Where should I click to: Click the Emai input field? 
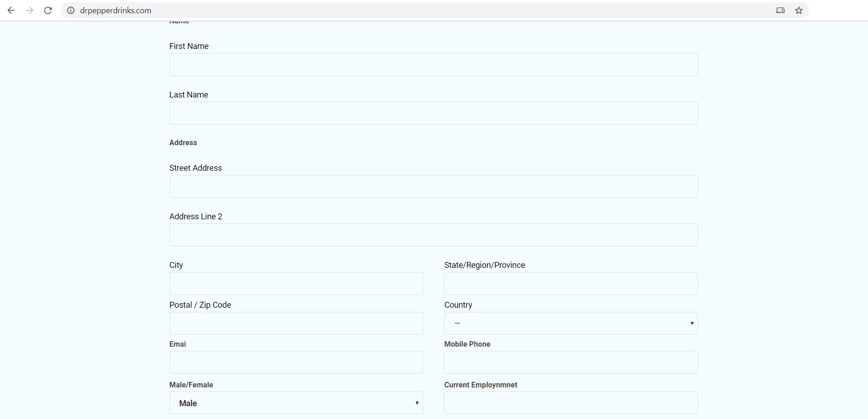296,362
